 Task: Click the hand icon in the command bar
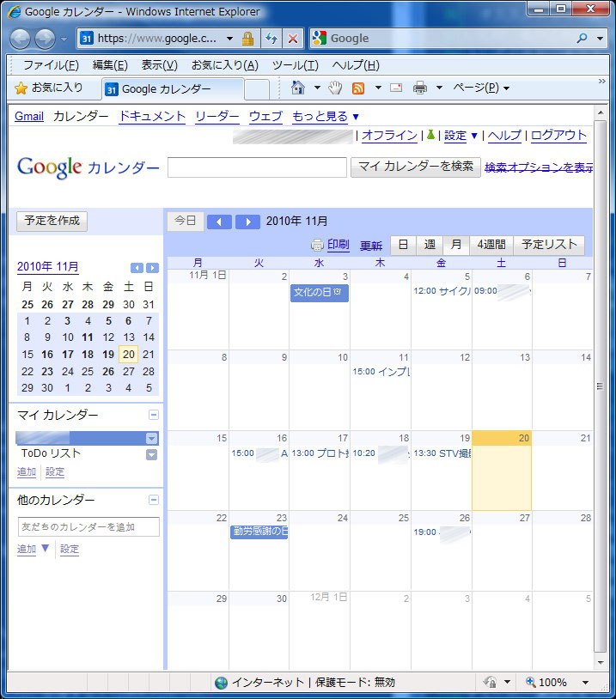(x=335, y=88)
